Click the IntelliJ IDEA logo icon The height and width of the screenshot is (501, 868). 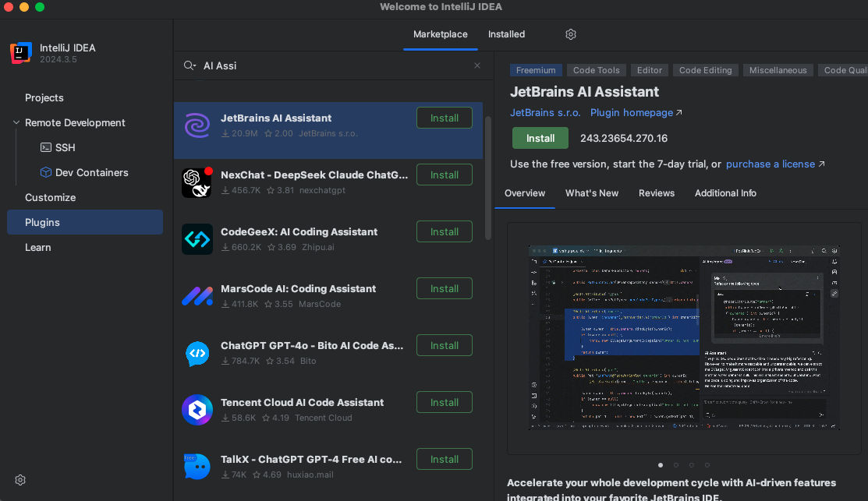click(x=20, y=52)
